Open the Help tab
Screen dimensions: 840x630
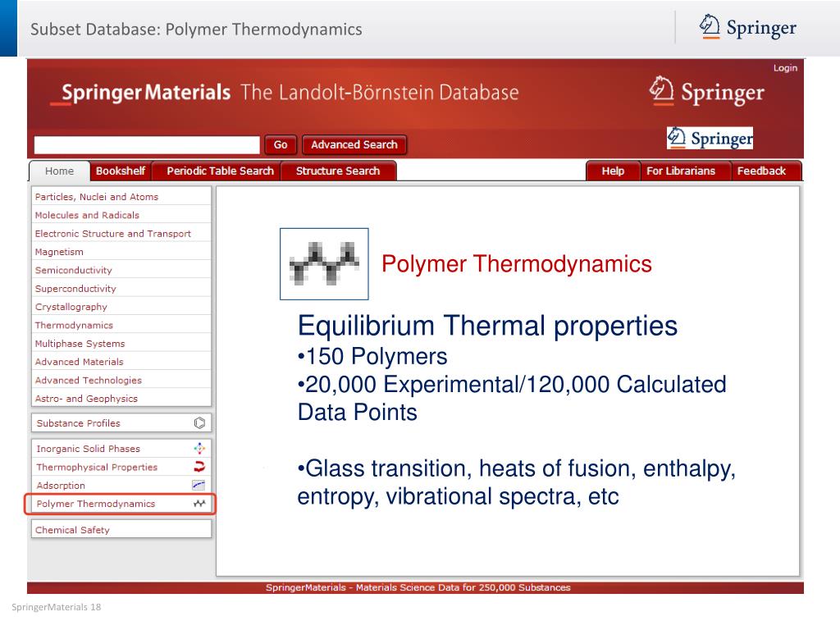coord(613,171)
